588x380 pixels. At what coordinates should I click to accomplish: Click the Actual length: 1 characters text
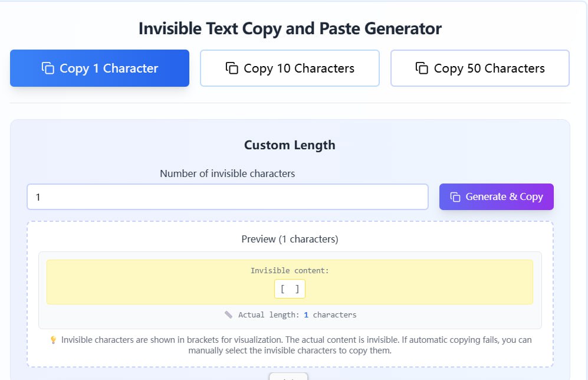(297, 315)
